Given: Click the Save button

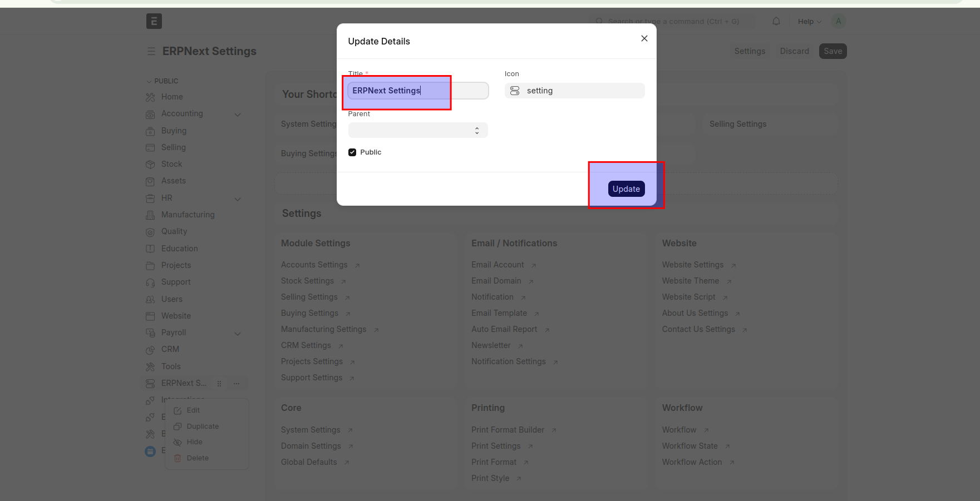Looking at the screenshot, I should pos(833,51).
